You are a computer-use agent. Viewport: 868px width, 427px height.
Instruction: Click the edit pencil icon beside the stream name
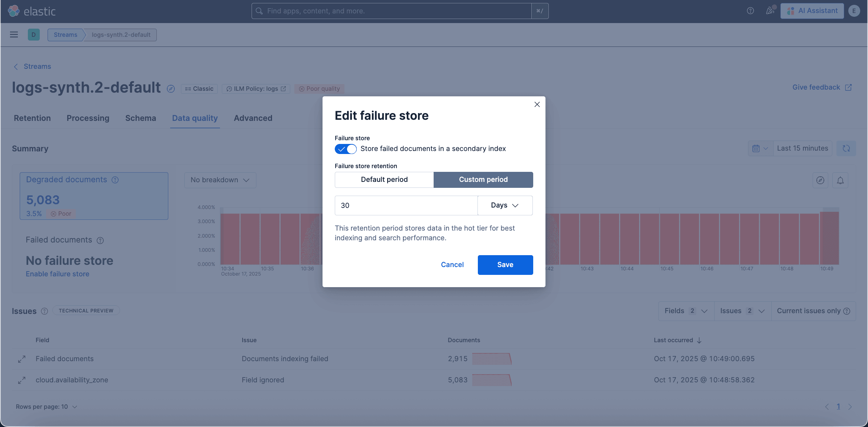pos(171,89)
